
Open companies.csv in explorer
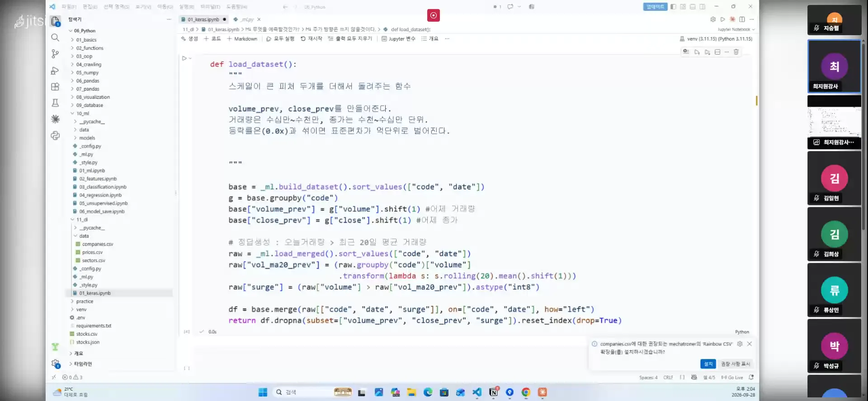(97, 244)
